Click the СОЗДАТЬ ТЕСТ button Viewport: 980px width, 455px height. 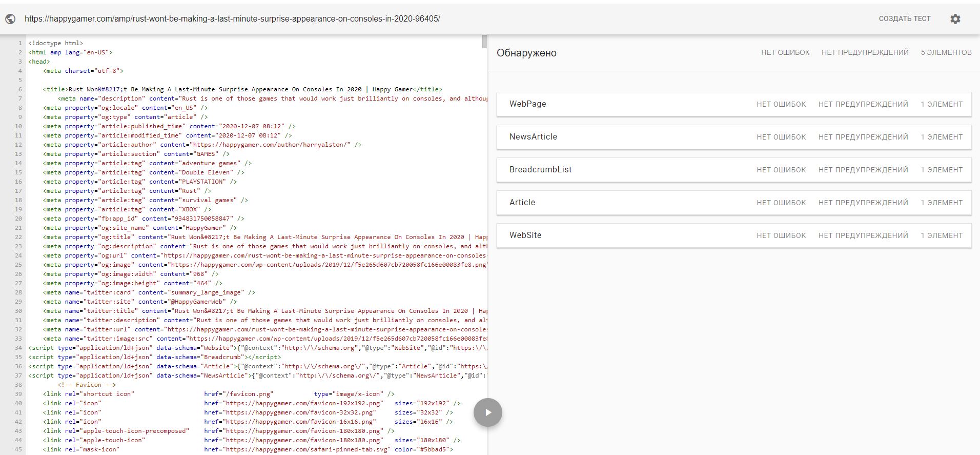point(904,18)
